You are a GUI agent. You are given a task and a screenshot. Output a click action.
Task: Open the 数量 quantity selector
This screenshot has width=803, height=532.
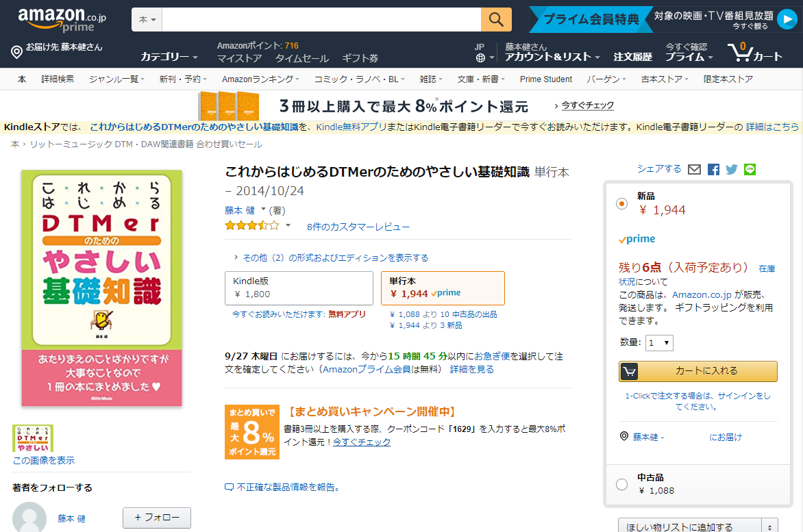(x=659, y=343)
